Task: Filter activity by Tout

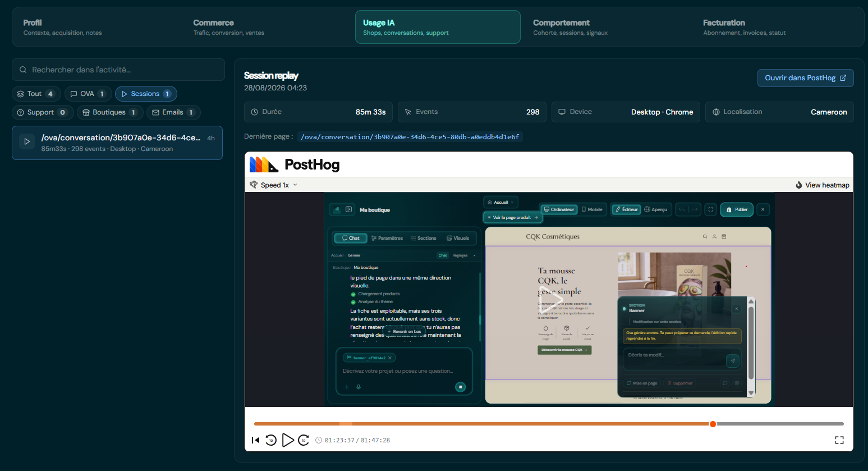Action: pyautogui.click(x=36, y=94)
